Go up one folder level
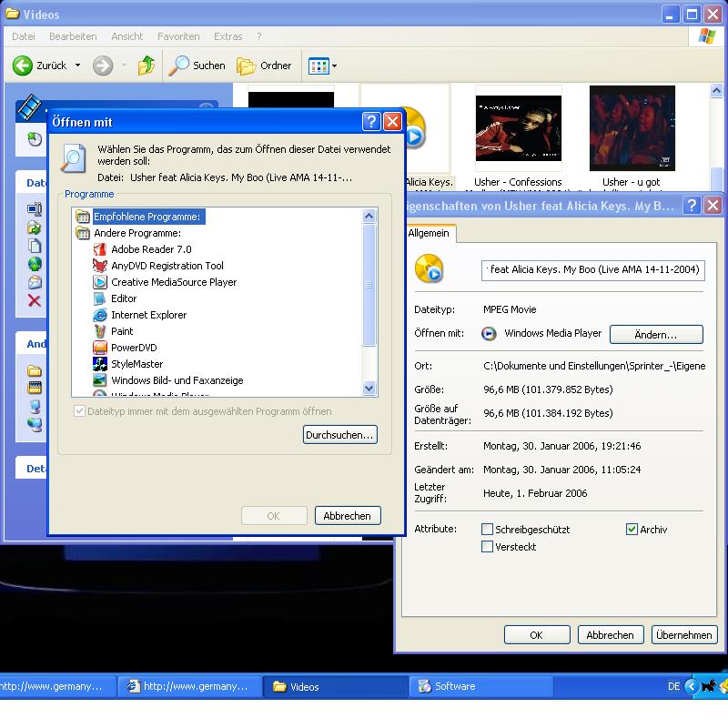 [147, 66]
